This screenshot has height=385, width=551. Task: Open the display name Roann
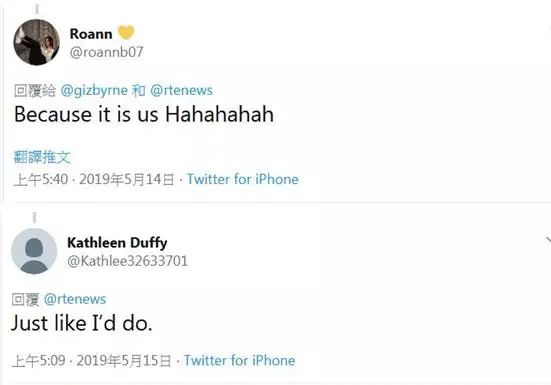pos(91,34)
